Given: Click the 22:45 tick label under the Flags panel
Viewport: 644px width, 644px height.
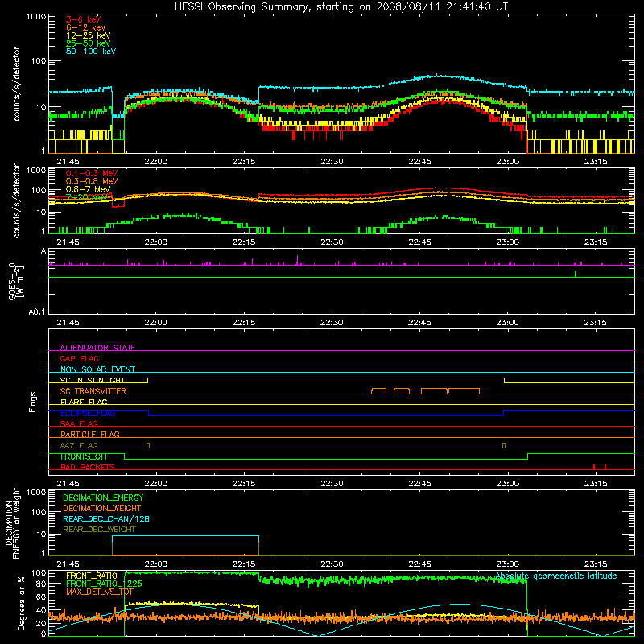Looking at the screenshot, I should click(419, 484).
